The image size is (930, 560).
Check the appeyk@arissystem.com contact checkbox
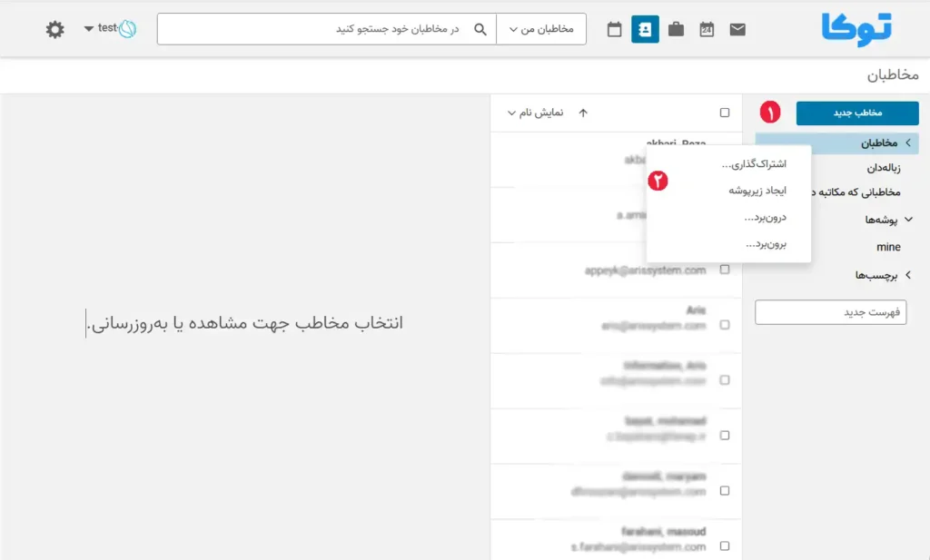point(724,270)
